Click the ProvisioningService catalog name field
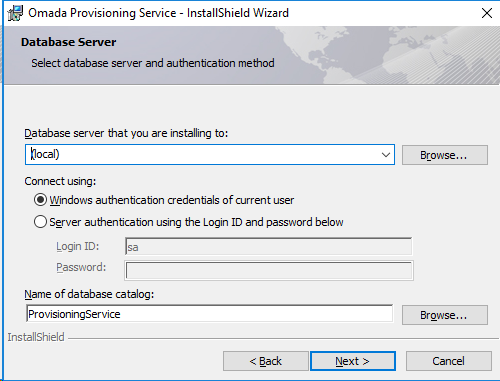500x381 pixels. [x=209, y=314]
